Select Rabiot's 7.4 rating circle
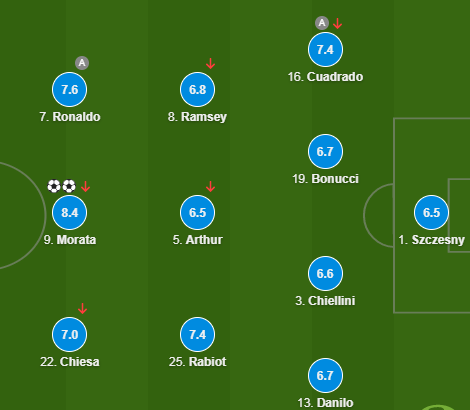This screenshot has width=470, height=410. pyautogui.click(x=197, y=334)
